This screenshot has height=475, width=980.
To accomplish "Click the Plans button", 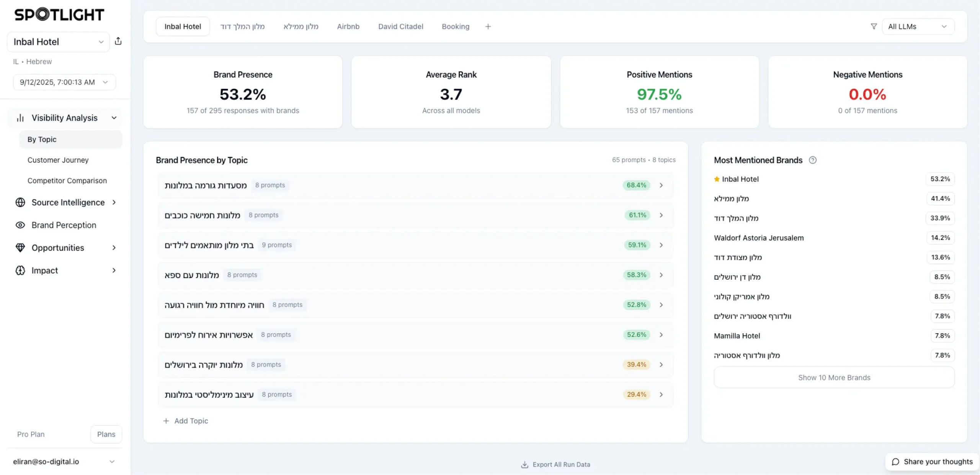I will pyautogui.click(x=106, y=434).
